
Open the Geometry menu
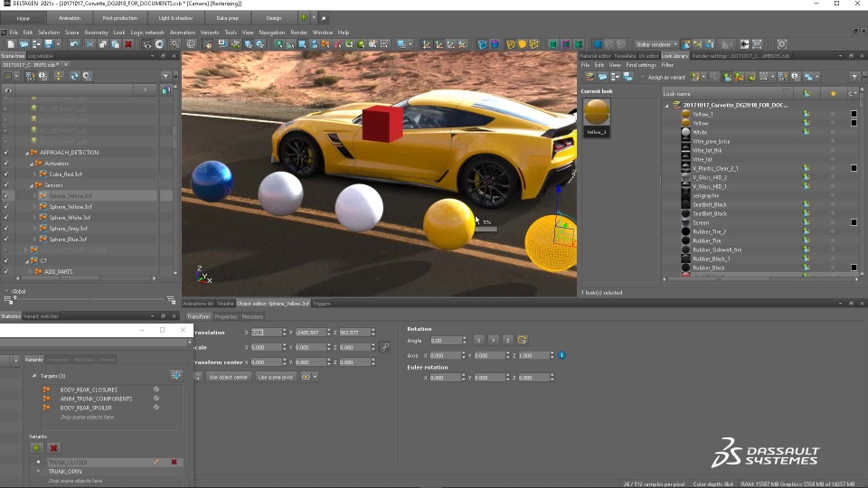pyautogui.click(x=96, y=33)
